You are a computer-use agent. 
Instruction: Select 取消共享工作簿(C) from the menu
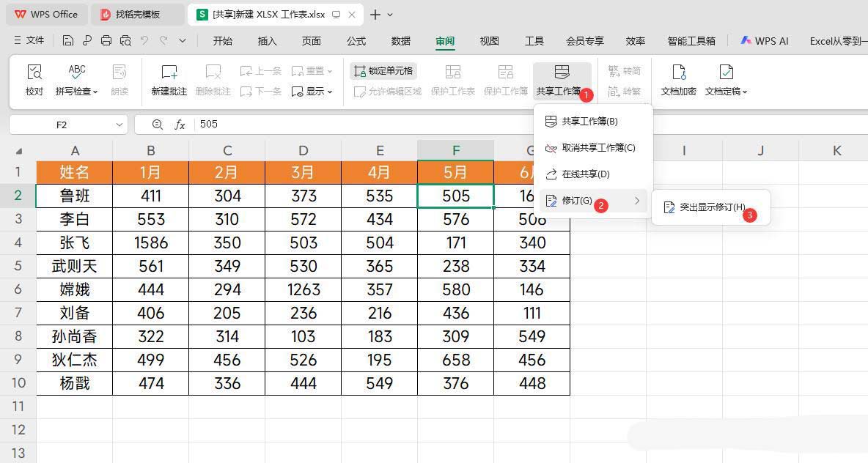(x=597, y=148)
